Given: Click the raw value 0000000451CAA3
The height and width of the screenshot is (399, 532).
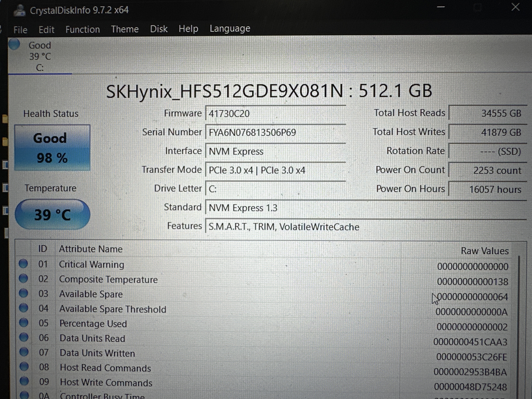Looking at the screenshot, I should click(x=470, y=342).
